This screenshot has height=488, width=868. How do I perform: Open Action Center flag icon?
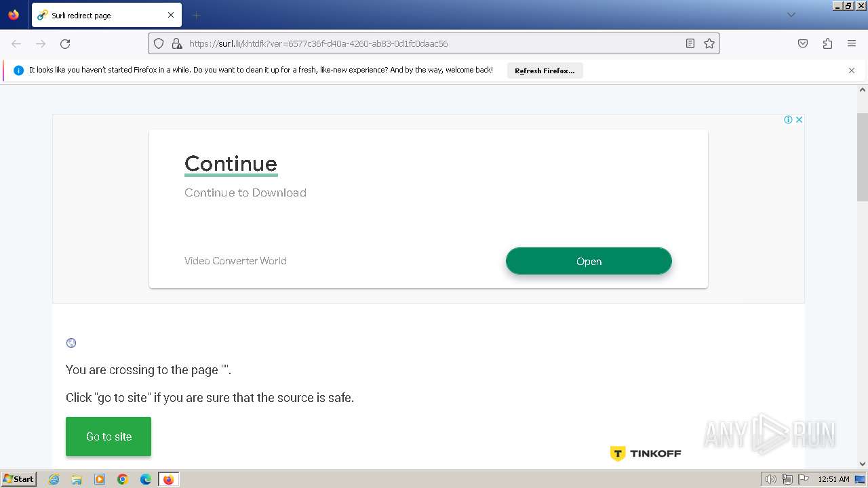(x=804, y=479)
